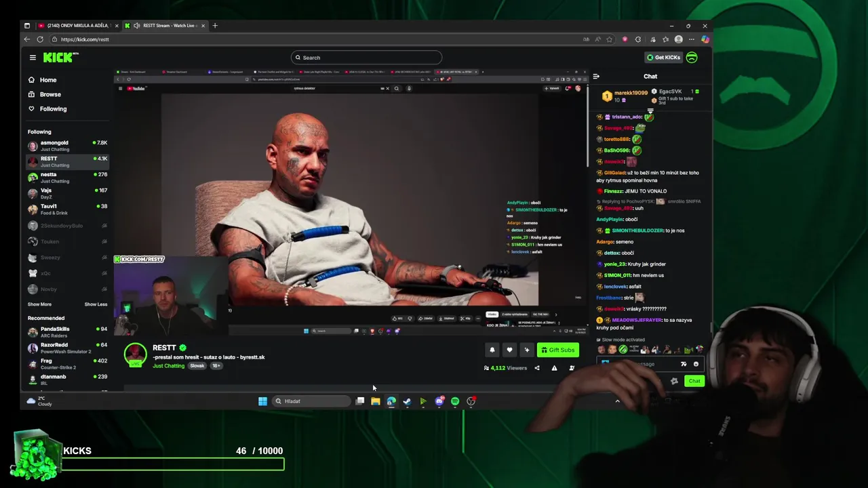Open the emoji picker in chat input
The image size is (868, 488).
pos(696,364)
